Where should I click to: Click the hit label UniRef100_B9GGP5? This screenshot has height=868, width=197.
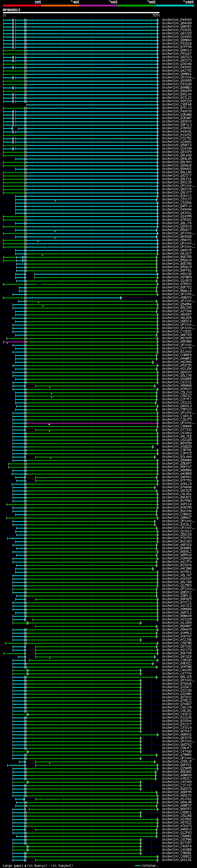177,91
